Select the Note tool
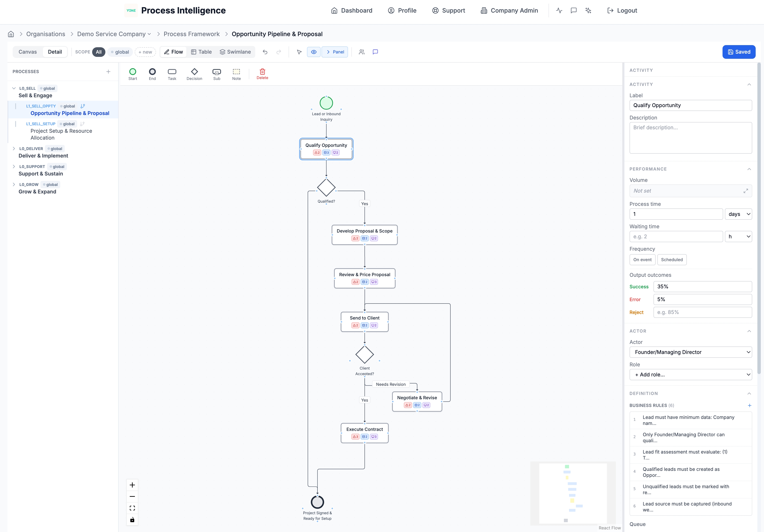 click(x=236, y=74)
